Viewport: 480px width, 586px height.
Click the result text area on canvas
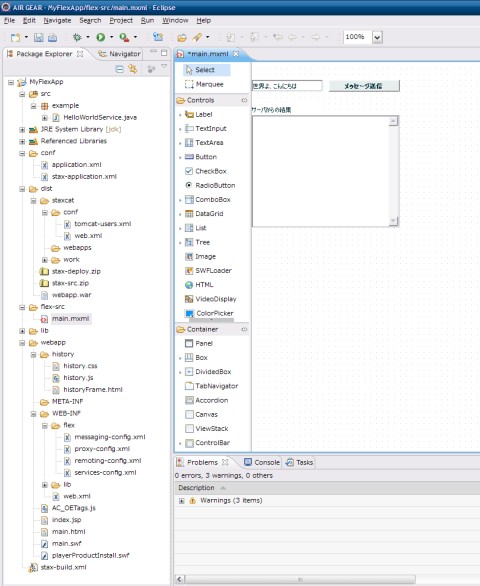pyautogui.click(x=325, y=172)
